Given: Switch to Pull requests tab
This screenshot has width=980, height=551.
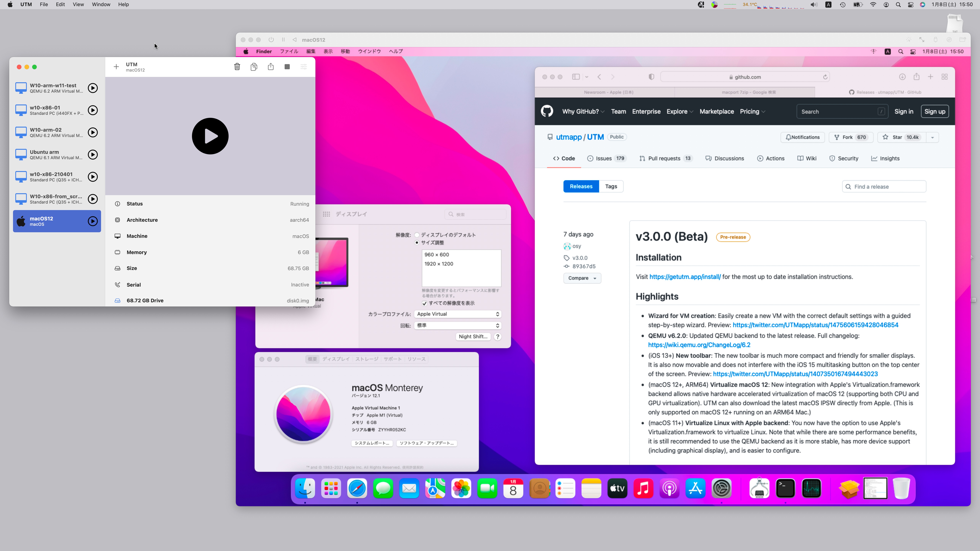Looking at the screenshot, I should (666, 158).
